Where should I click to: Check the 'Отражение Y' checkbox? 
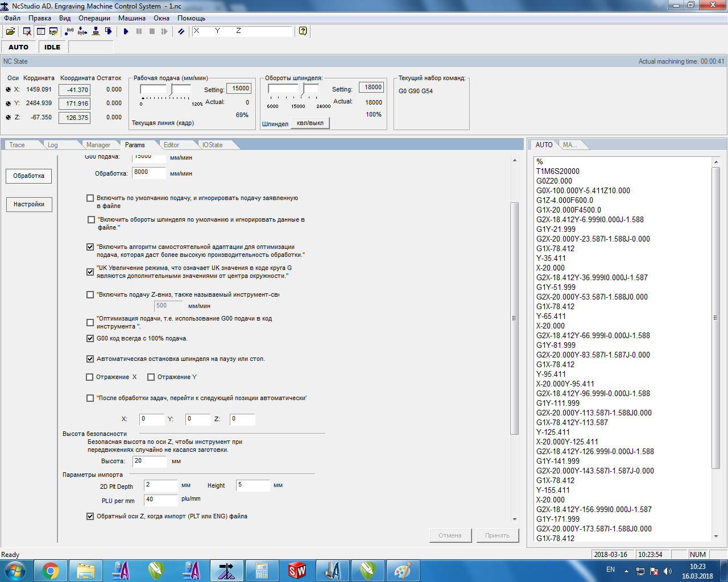click(x=151, y=377)
